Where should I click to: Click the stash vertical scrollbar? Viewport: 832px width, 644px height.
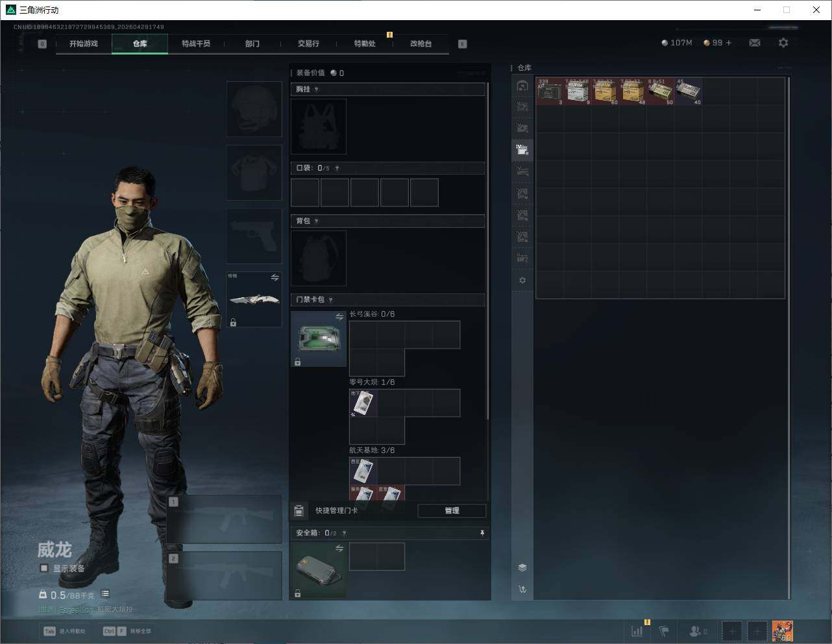coord(789,338)
